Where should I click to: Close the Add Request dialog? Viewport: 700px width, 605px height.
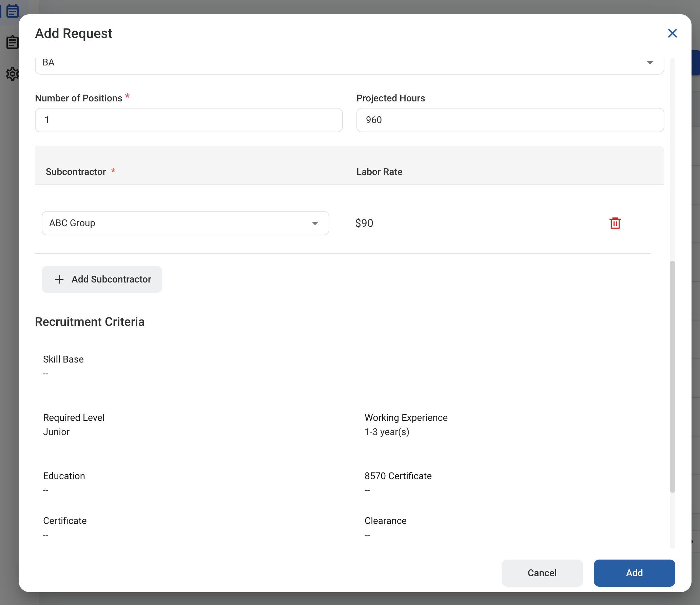point(672,33)
